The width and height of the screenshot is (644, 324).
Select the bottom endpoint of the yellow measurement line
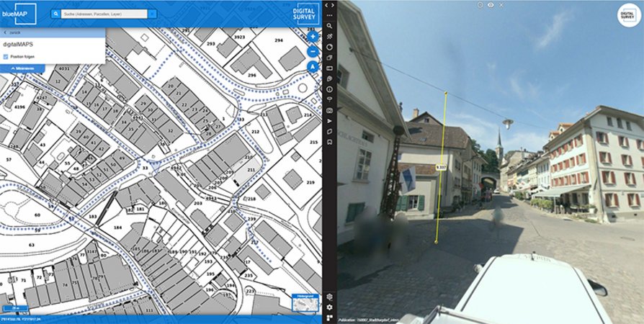437,243
